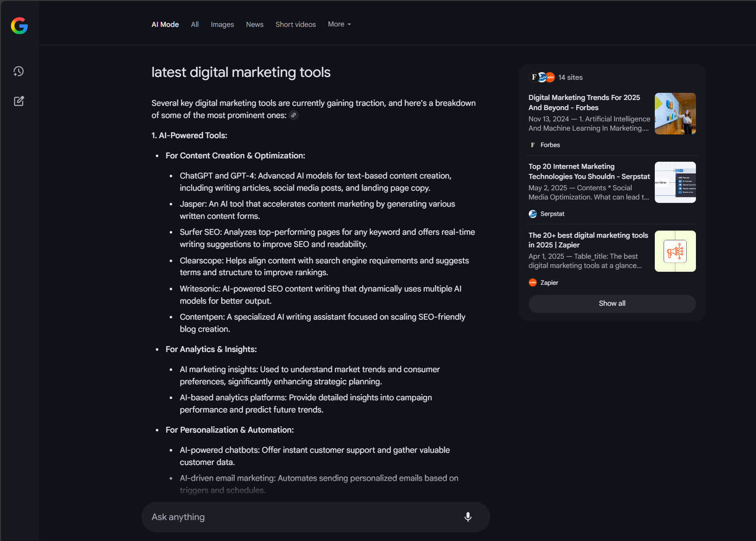Screen dimensions: 756x541
Task: Open AI Mode history icon in sidebar
Action: click(x=18, y=71)
